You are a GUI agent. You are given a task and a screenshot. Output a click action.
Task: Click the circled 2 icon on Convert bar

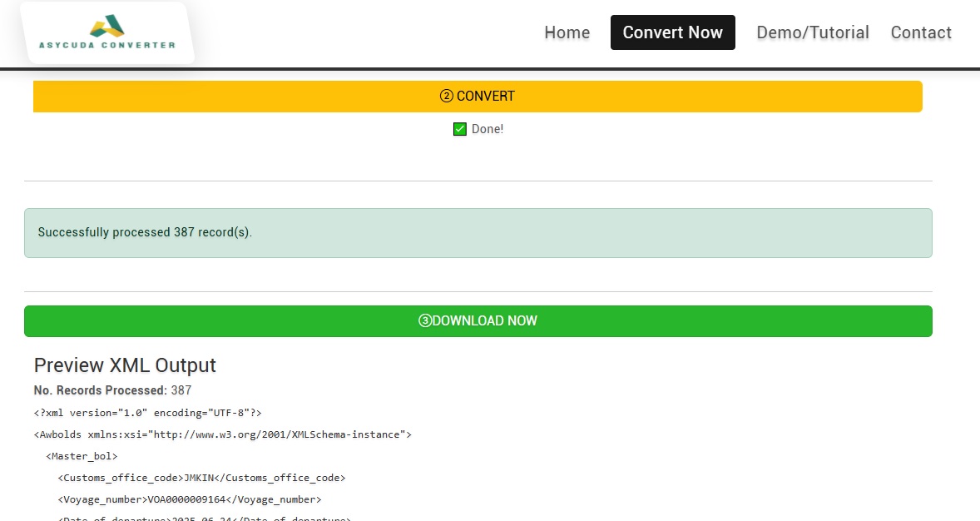(x=447, y=97)
